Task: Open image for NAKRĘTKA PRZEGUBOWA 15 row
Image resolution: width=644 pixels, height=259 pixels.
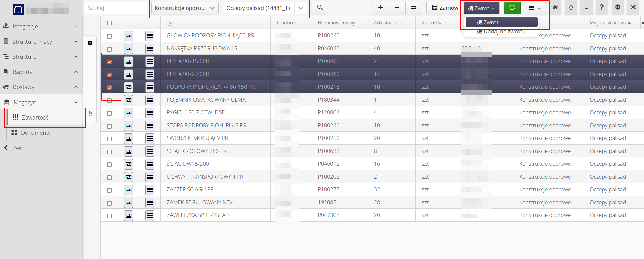Action: 129,49
